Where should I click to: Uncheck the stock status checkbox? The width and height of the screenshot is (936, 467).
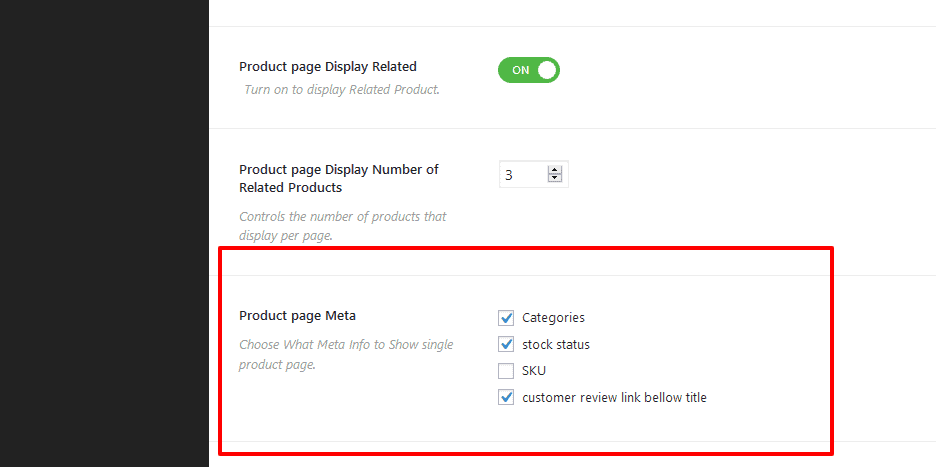pos(506,345)
